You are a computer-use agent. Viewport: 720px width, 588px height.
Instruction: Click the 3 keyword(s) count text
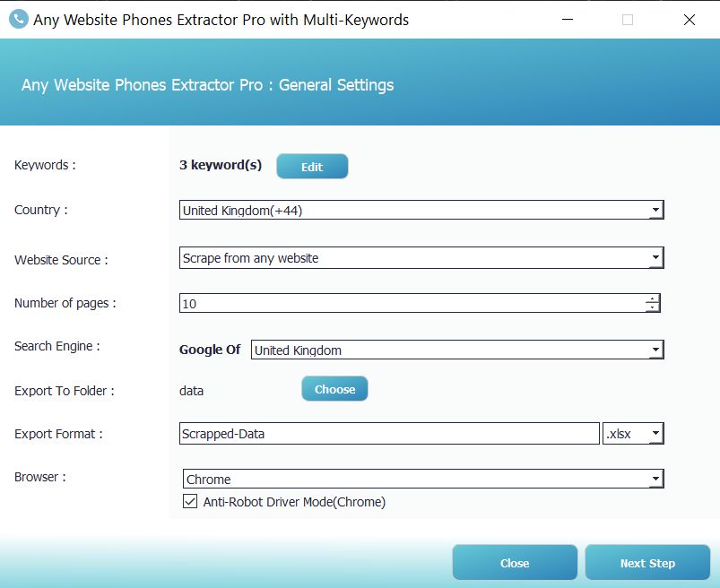point(221,165)
